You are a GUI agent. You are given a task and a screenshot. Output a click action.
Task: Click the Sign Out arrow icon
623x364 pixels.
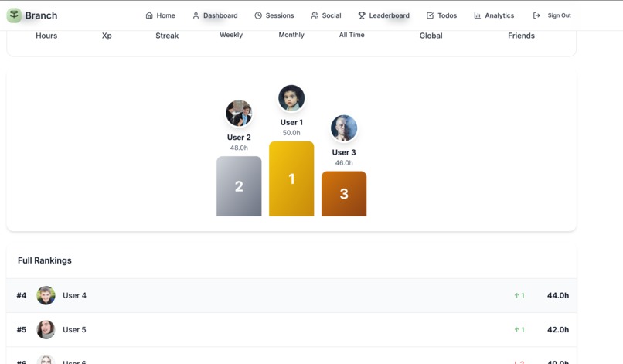click(536, 15)
